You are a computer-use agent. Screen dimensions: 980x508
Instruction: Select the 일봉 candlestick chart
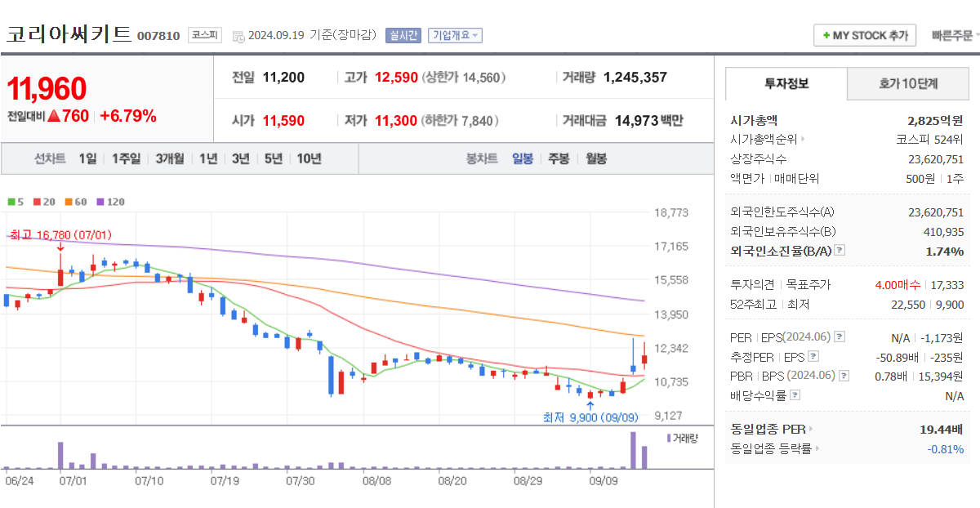click(523, 158)
